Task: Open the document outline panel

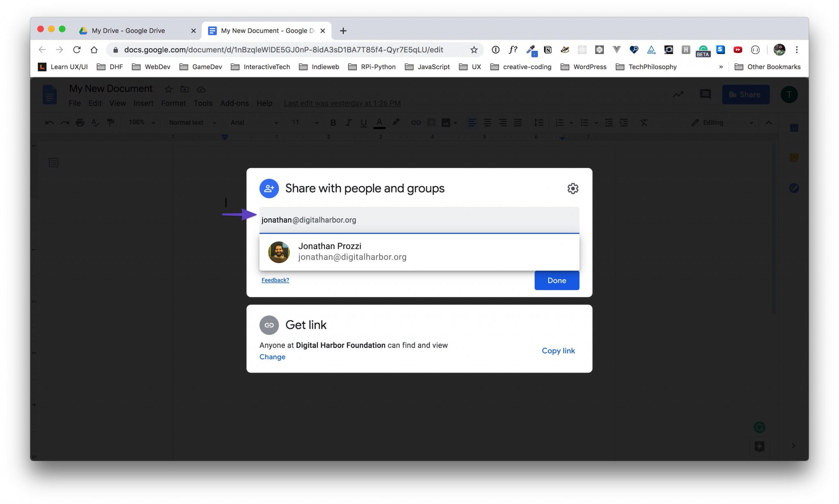Action: pos(54,163)
